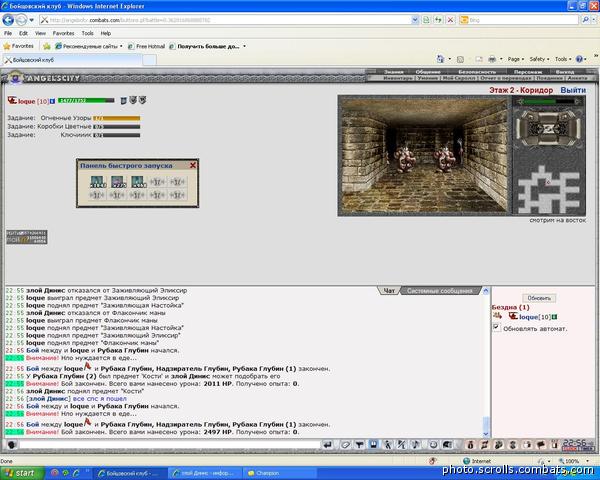Open the recent pages dropdown beside Forward

[x=32, y=20]
